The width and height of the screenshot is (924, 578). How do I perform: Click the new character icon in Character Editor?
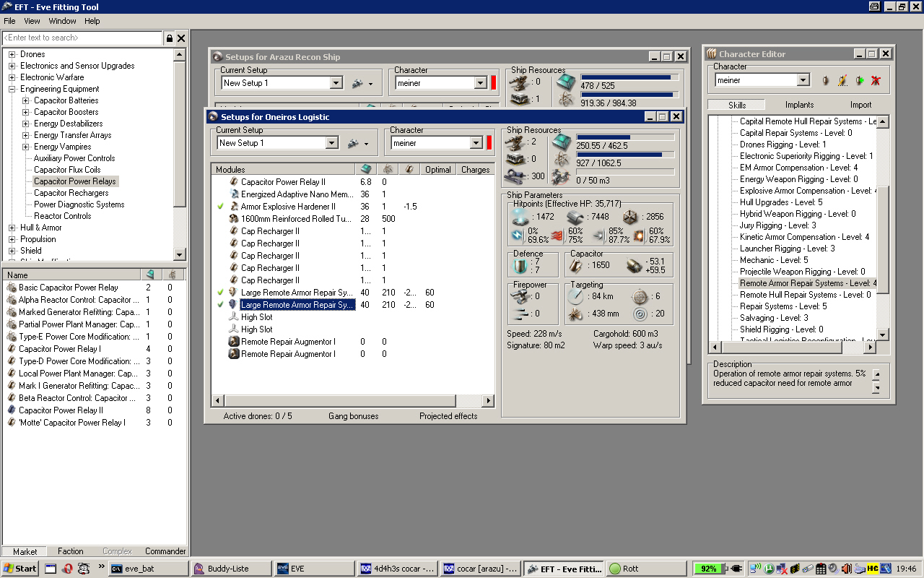click(825, 80)
